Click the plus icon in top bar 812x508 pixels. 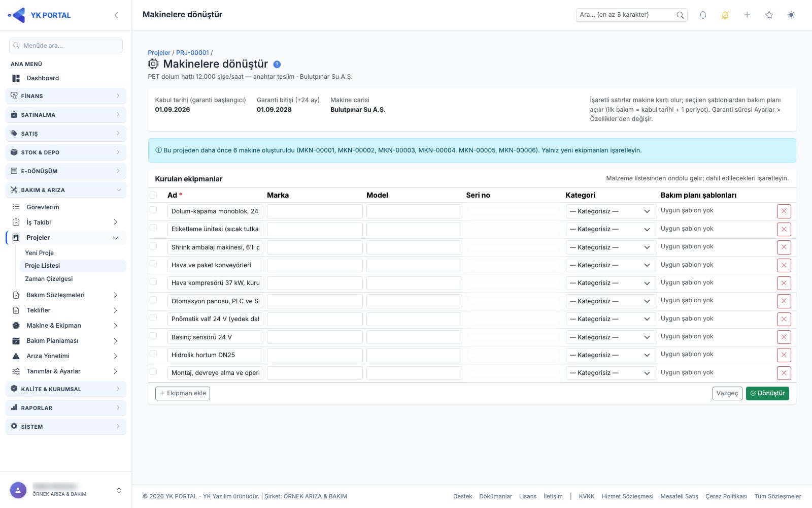coord(747,15)
